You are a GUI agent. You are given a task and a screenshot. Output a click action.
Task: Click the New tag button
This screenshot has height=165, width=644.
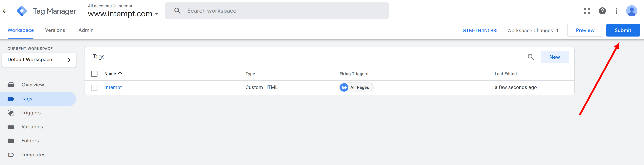click(x=554, y=57)
